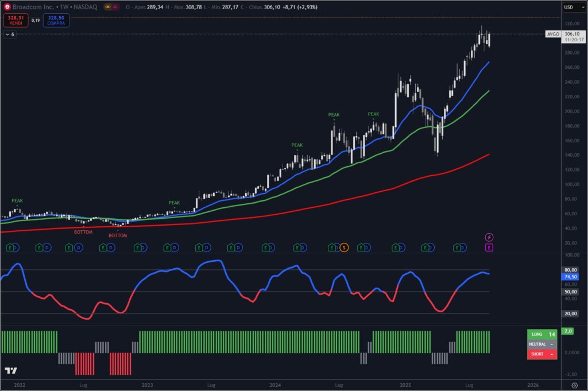Click the purple lightning bolt trading icon

coord(489,237)
